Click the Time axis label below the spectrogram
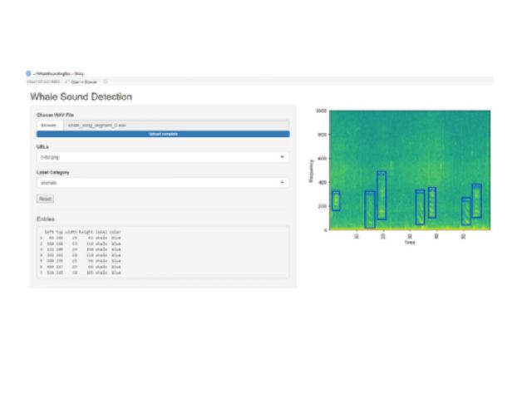This screenshot has height=399, width=532. 410,243
